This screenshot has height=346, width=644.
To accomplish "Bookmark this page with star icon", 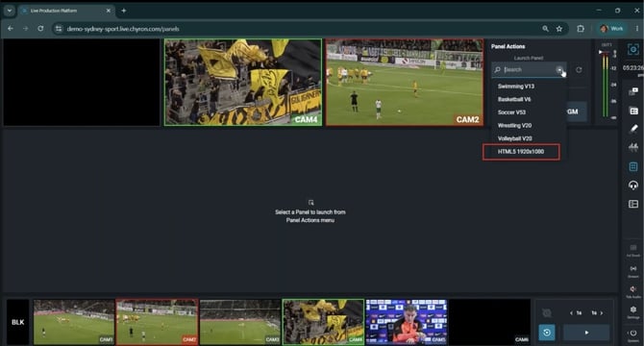I will click(559, 29).
